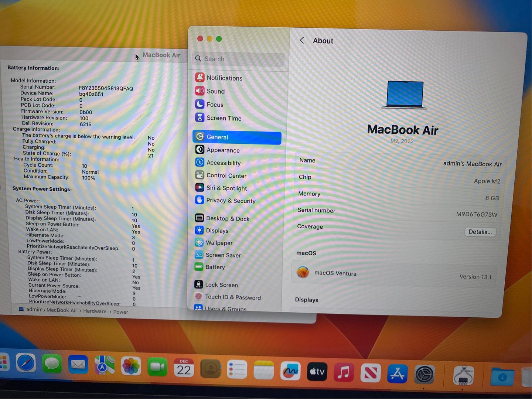Click the Search field in System Settings
The height and width of the screenshot is (399, 532).
coord(238,59)
